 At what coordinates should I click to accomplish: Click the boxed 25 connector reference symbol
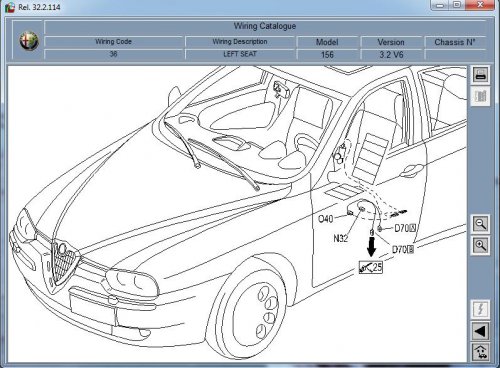tap(371, 267)
